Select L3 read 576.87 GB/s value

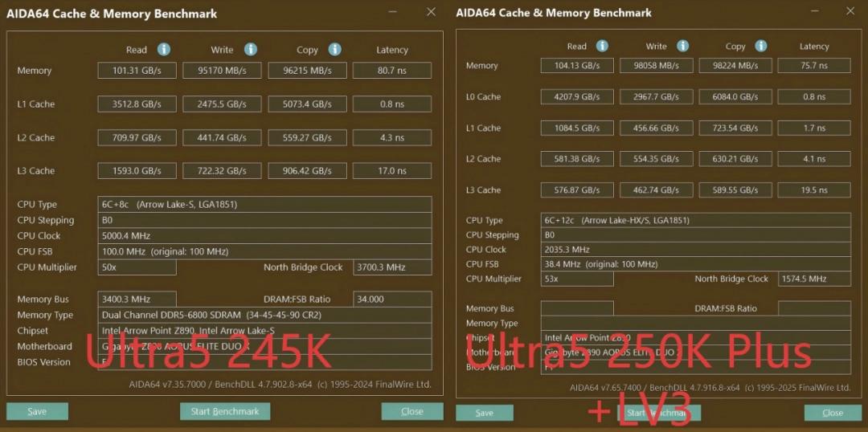click(577, 190)
